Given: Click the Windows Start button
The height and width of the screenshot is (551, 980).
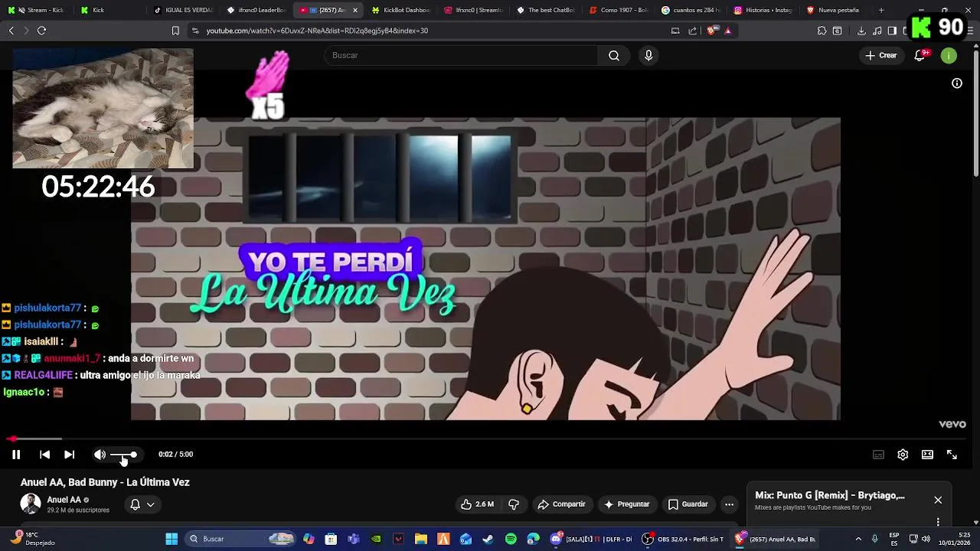Looking at the screenshot, I should [171, 539].
